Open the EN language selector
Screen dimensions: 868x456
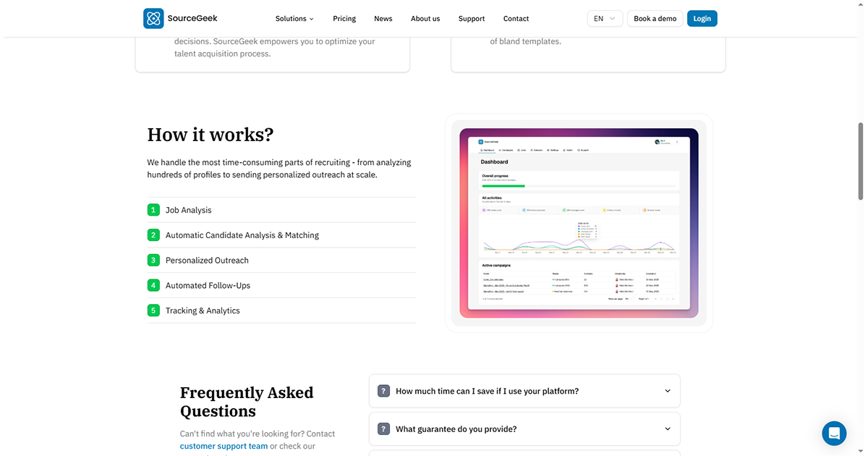coord(605,19)
